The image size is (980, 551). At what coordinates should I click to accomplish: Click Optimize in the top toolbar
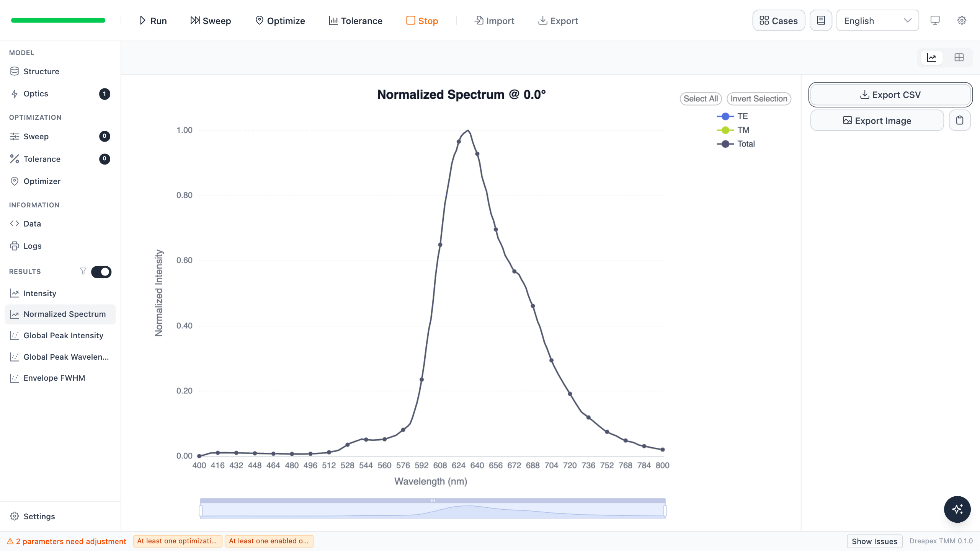pos(280,21)
